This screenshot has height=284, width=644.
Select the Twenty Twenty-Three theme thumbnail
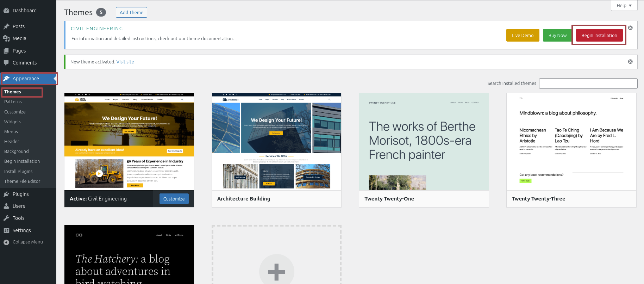tap(571, 142)
